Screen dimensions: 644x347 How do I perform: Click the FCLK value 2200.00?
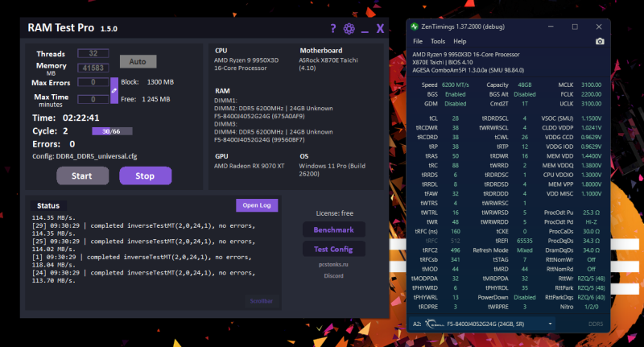coord(591,94)
